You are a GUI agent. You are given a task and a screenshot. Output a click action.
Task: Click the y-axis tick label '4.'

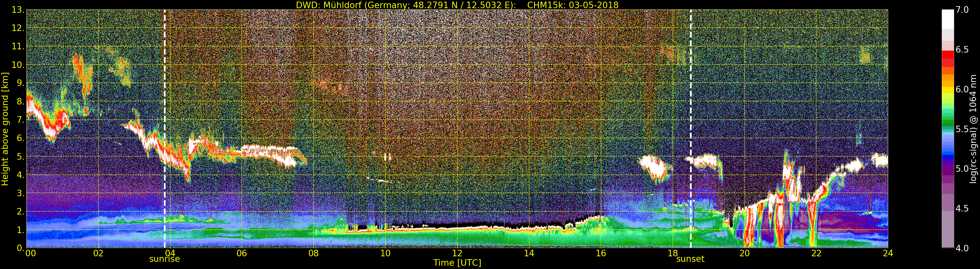pyautogui.click(x=20, y=175)
